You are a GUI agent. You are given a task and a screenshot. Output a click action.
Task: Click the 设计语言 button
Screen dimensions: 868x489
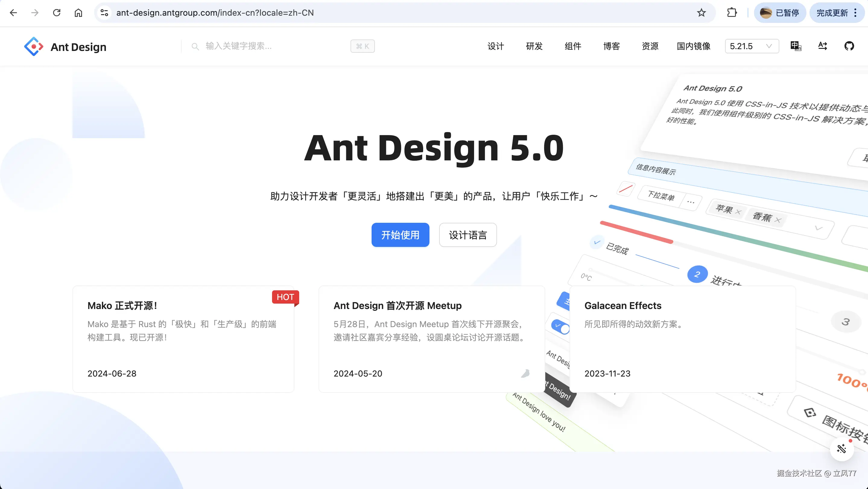tap(468, 235)
